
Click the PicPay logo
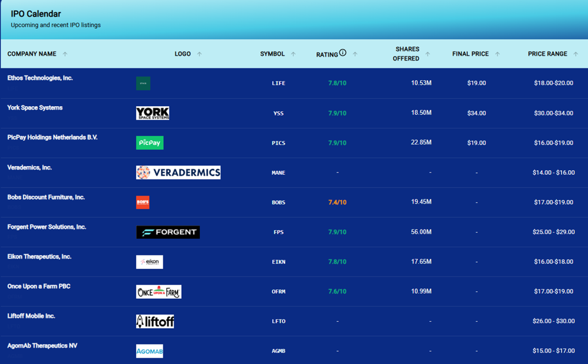[149, 143]
